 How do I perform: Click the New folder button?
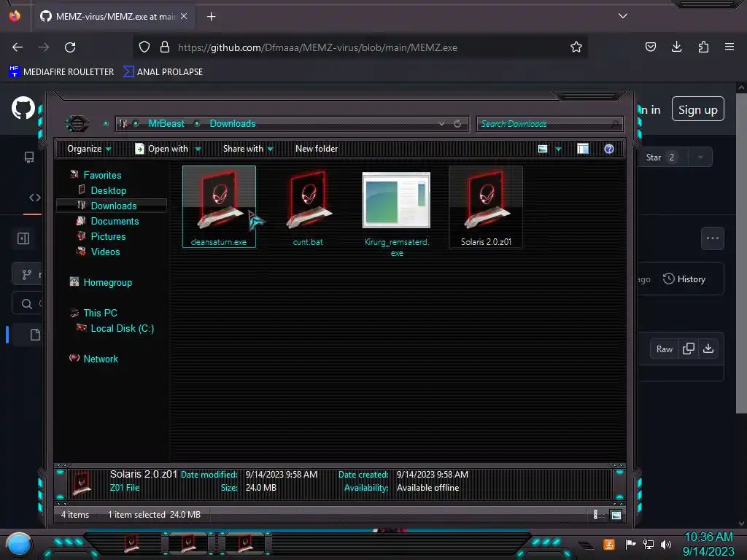[317, 149]
